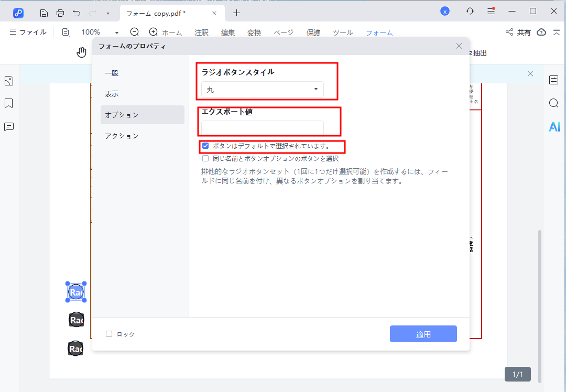This screenshot has height=392, width=566.
Task: Enable 同じ名前とボタンオプションのボタンを選択 checkbox
Action: click(205, 158)
